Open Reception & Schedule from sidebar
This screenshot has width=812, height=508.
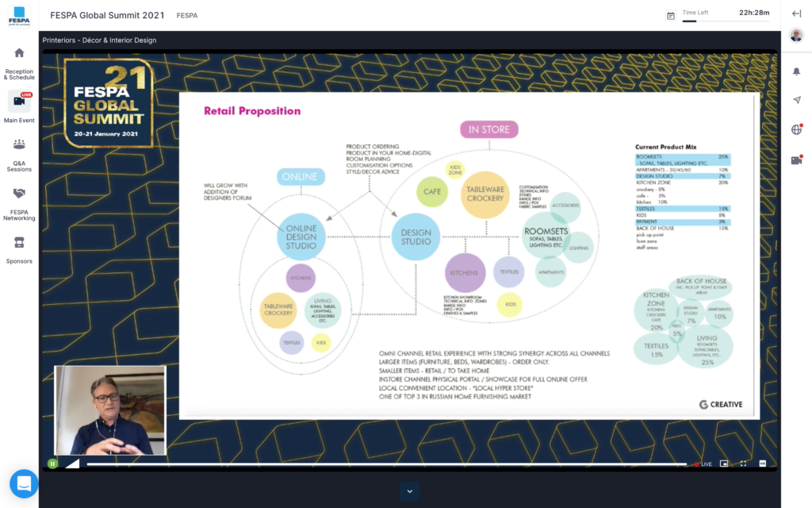coord(19,62)
